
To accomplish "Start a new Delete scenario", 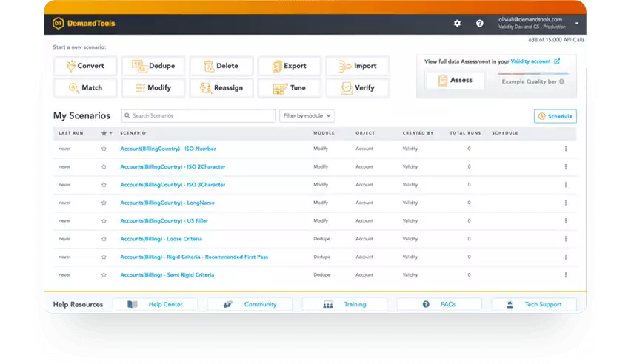I will [221, 66].
